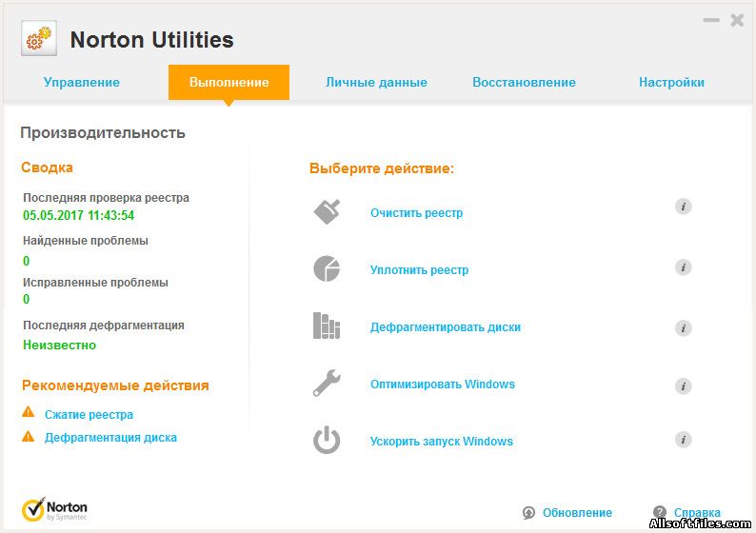Image resolution: width=756 pixels, height=533 pixels.
Task: Go to the Восстановление tab
Action: coord(524,82)
